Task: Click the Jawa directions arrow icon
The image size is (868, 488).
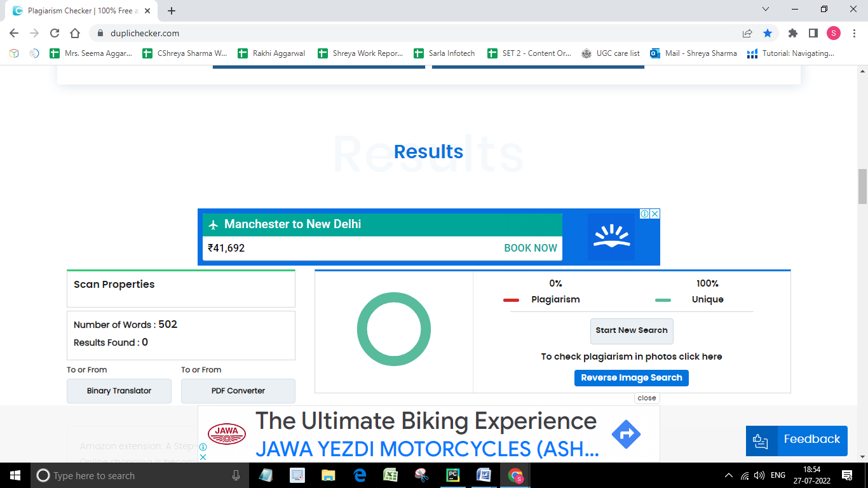Action: 626,435
